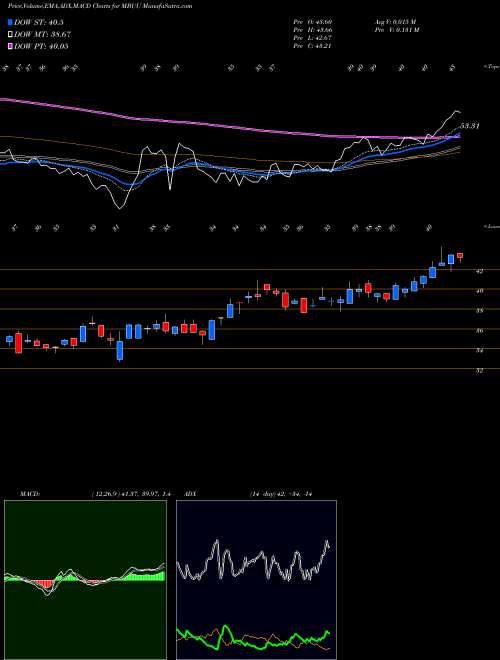Image resolution: width=500 pixels, height=660 pixels.
Task: Click the ADX '(14 day)' values text
Action: (280, 494)
